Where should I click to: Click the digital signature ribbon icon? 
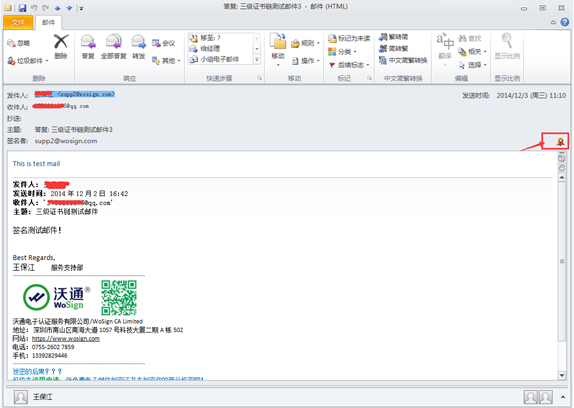coord(560,142)
